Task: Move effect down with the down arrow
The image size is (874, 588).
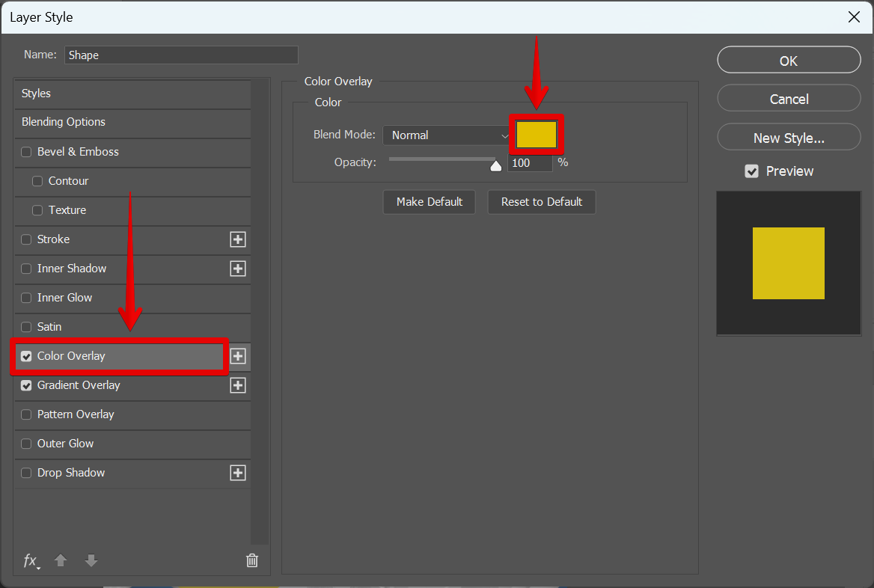Action: pyautogui.click(x=91, y=560)
